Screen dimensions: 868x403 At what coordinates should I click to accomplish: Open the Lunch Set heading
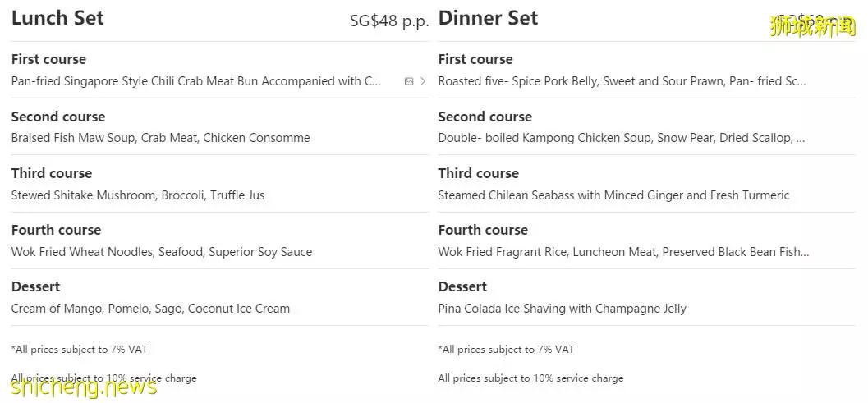coord(57,18)
